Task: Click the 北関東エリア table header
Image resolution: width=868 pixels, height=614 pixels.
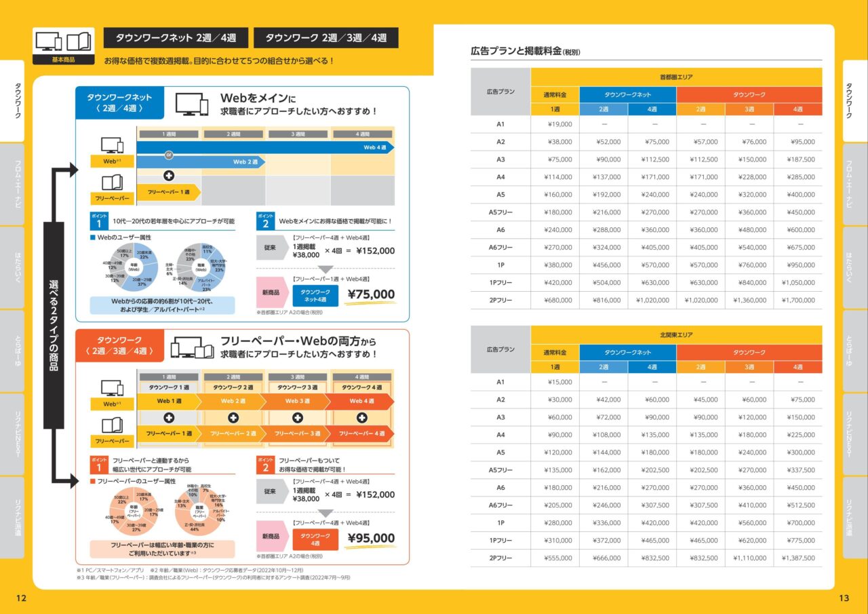Action: pyautogui.click(x=676, y=335)
